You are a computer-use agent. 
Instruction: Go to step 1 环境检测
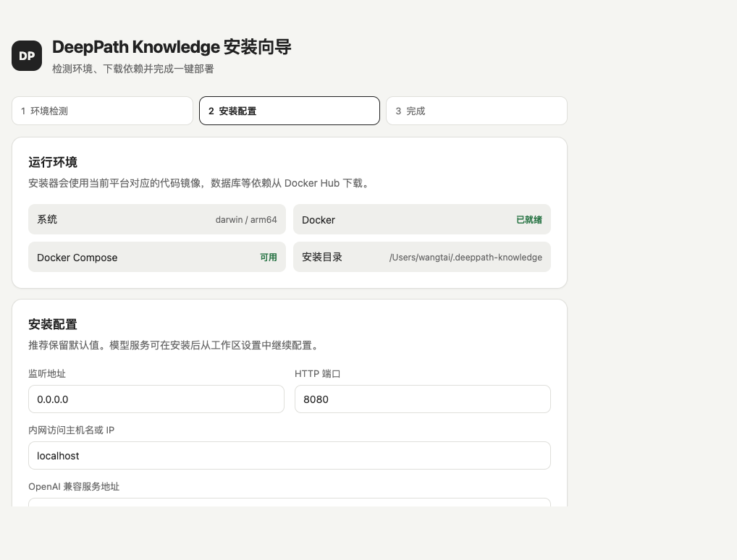[x=103, y=111]
